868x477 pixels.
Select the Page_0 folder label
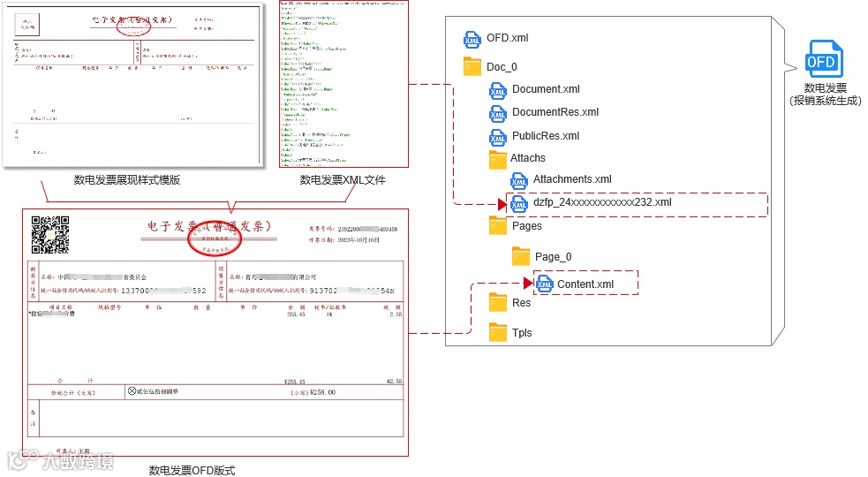click(x=553, y=257)
